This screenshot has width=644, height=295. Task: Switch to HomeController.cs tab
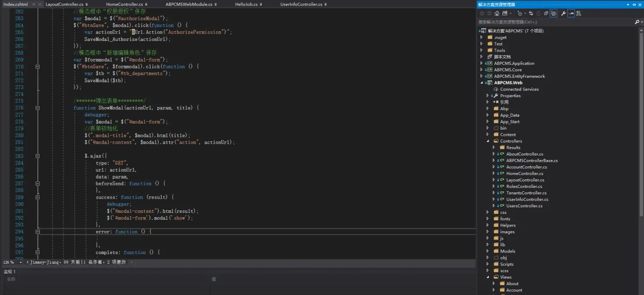click(125, 4)
